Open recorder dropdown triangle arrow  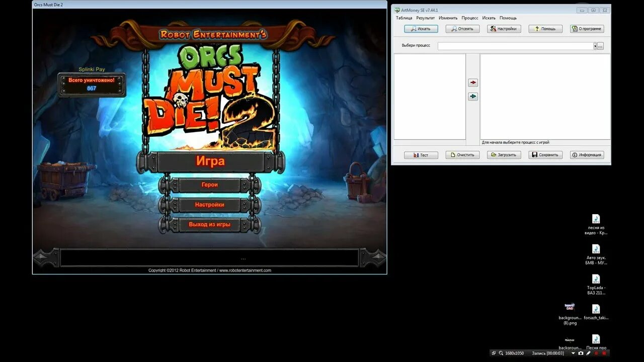coord(573,353)
